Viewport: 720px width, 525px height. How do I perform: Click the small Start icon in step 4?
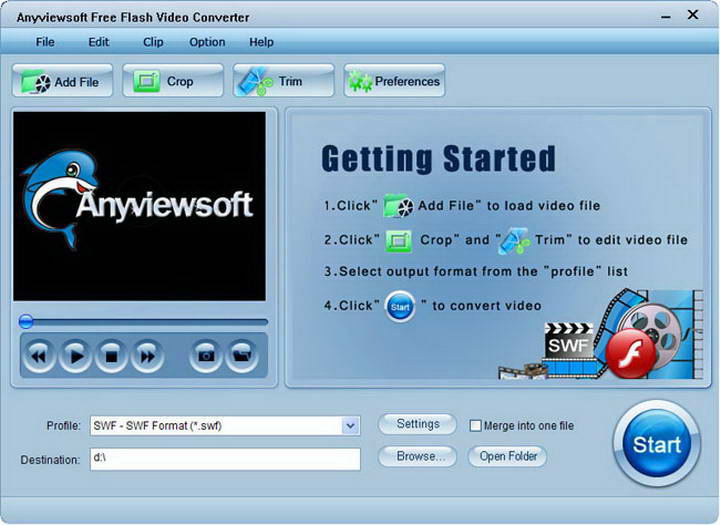coord(400,306)
